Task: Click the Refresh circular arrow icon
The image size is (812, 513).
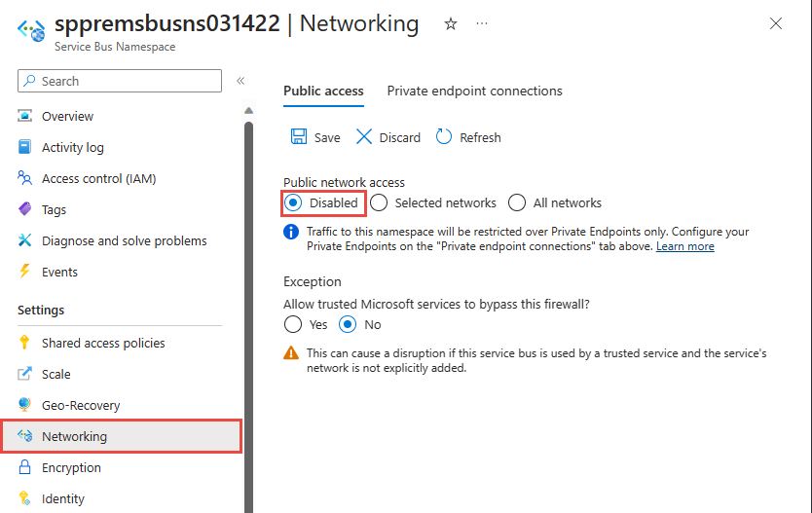Action: pos(443,136)
